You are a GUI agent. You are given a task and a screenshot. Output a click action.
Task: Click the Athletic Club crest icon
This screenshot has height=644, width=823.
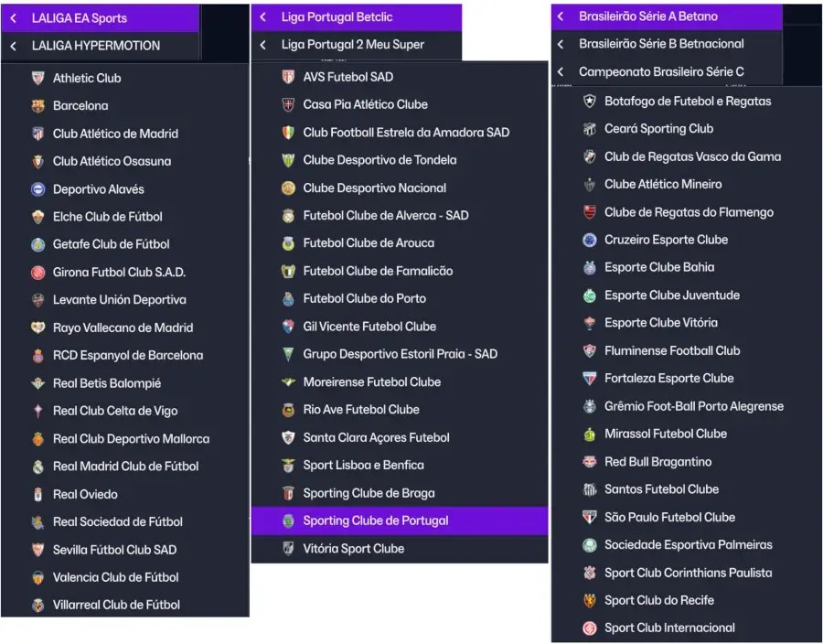[x=37, y=78]
